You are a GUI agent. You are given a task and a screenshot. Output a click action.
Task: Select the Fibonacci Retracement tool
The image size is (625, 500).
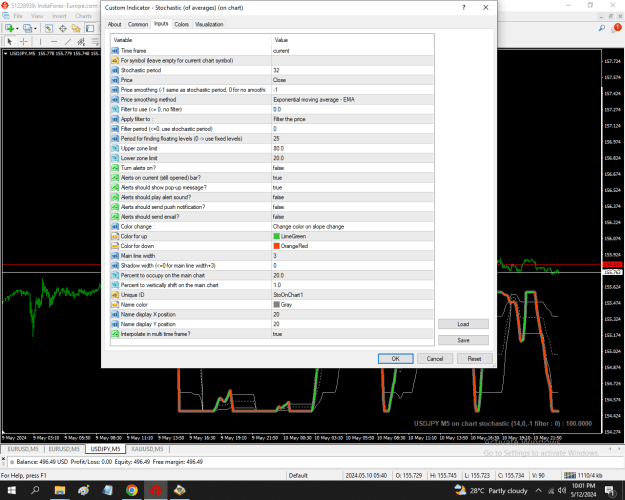pyautogui.click(x=95, y=41)
